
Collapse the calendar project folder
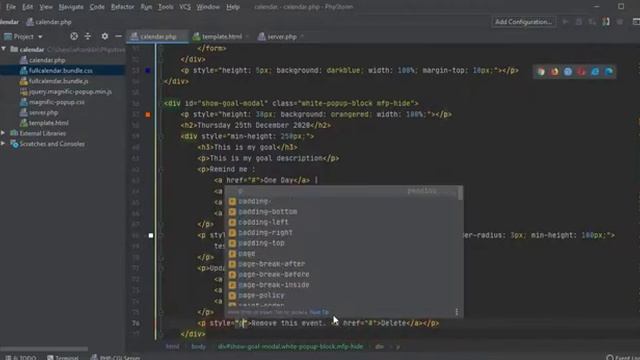click(x=4, y=49)
